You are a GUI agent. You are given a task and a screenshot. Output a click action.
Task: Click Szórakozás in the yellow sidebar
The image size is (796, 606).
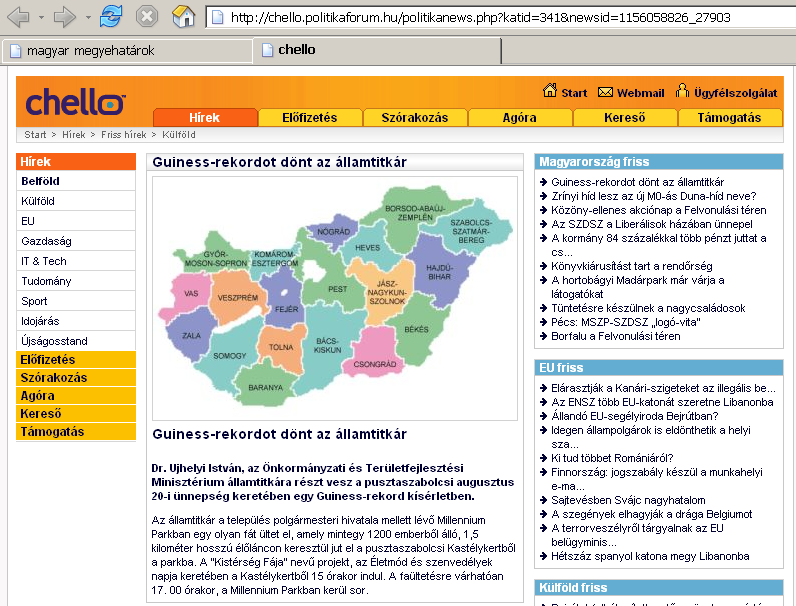click(76, 378)
